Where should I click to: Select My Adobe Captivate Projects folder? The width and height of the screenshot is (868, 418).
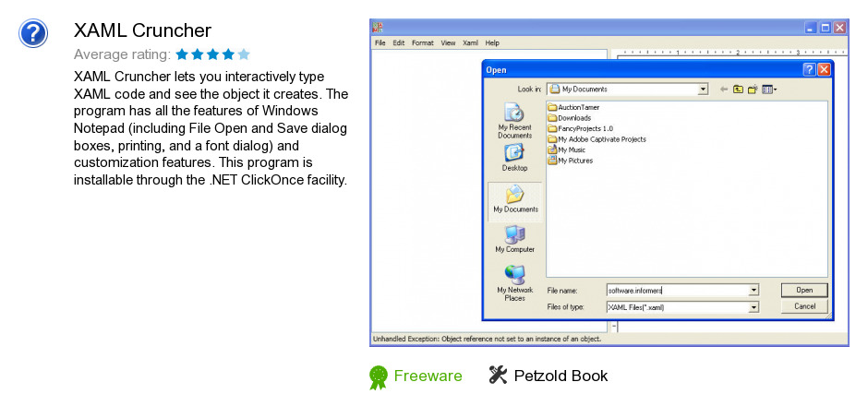[597, 139]
